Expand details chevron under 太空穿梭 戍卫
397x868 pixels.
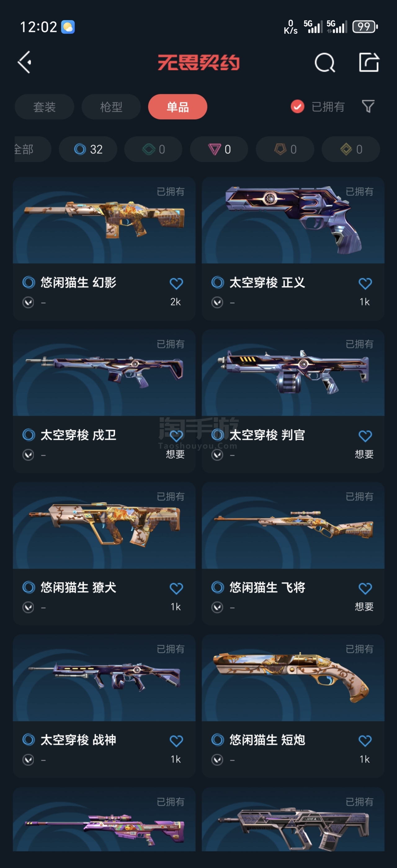coord(28,455)
